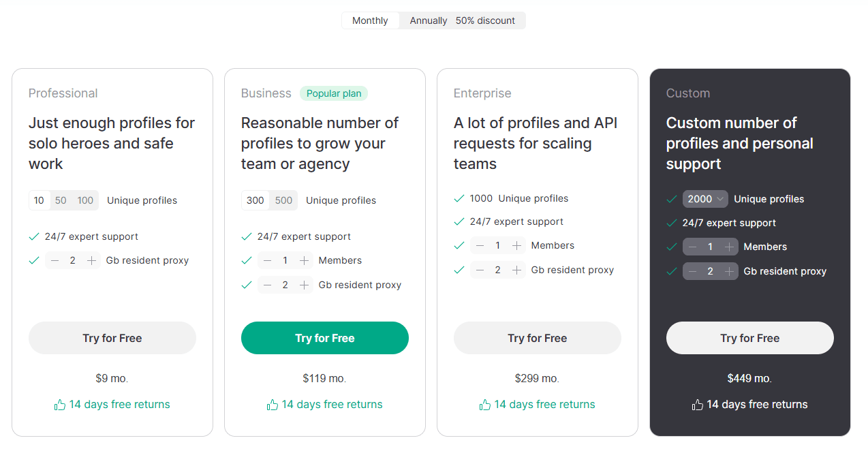Click plus stepper beside Enterprise Members
This screenshot has height=451, width=868.
click(x=516, y=245)
